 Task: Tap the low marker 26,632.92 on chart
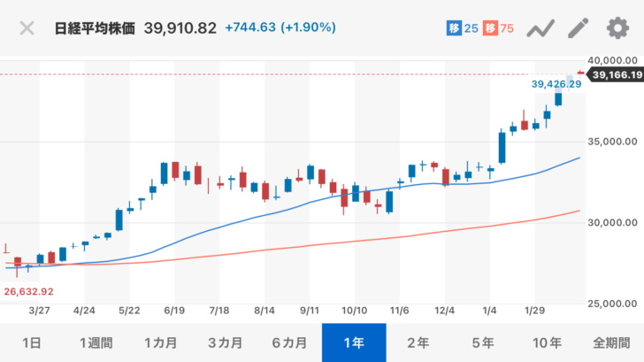click(x=28, y=291)
